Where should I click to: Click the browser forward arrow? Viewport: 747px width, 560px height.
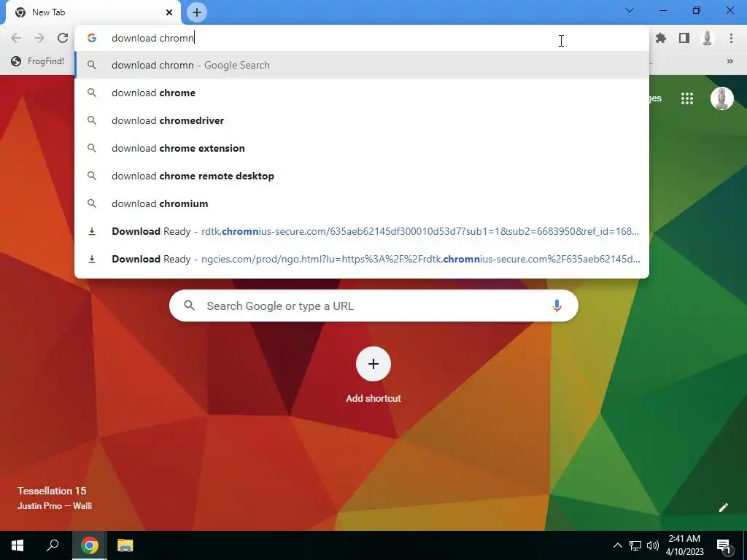point(39,38)
